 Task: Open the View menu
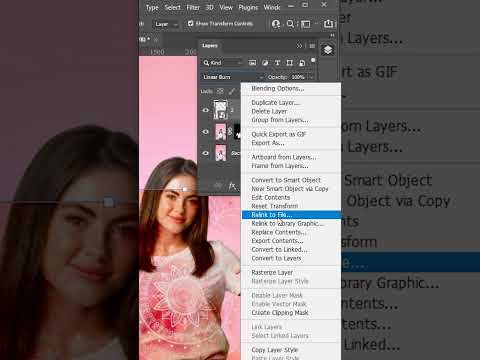point(226,8)
